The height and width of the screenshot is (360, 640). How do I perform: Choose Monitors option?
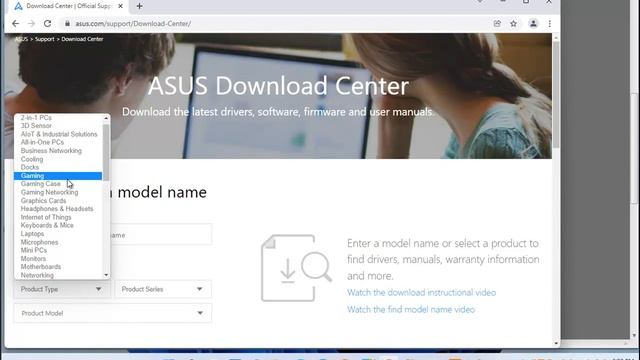coord(58,259)
